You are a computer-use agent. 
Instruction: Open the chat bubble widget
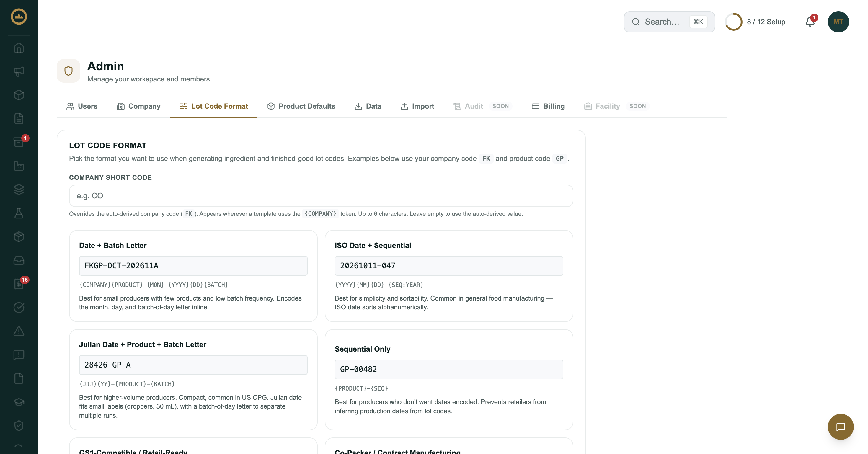[840, 427]
